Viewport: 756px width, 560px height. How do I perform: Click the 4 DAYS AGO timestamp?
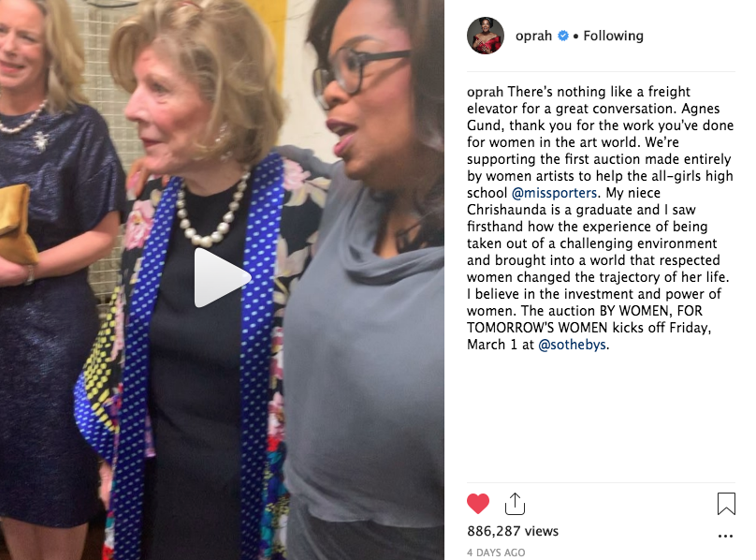pyautogui.click(x=496, y=553)
